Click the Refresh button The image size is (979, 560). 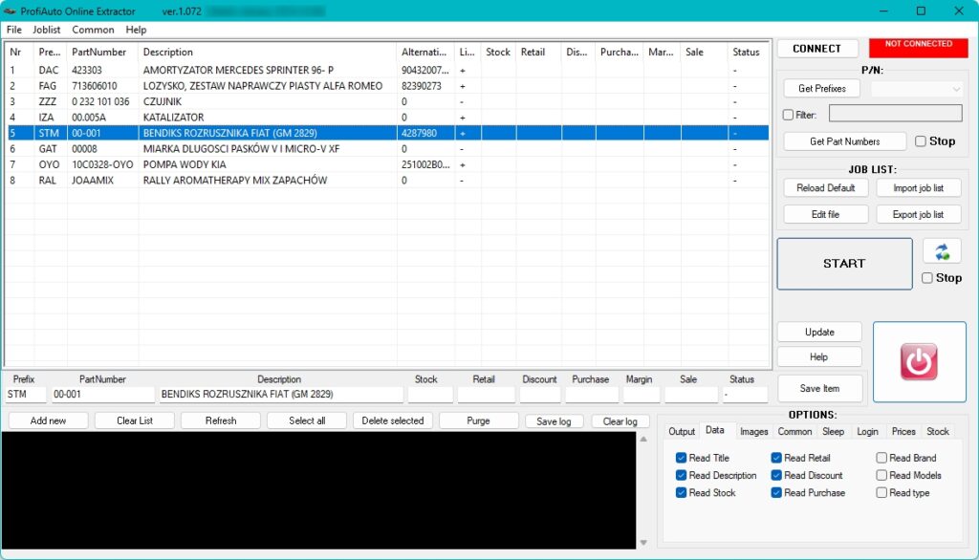click(221, 420)
